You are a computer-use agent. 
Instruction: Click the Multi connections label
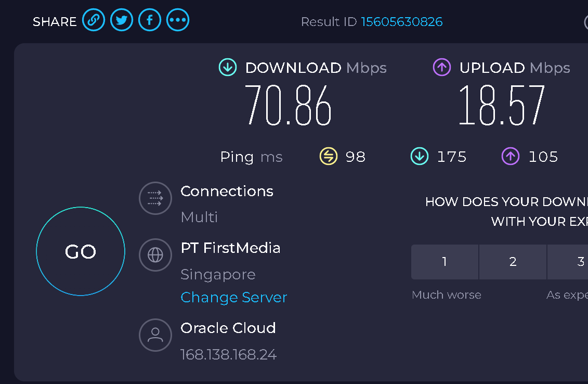click(199, 217)
